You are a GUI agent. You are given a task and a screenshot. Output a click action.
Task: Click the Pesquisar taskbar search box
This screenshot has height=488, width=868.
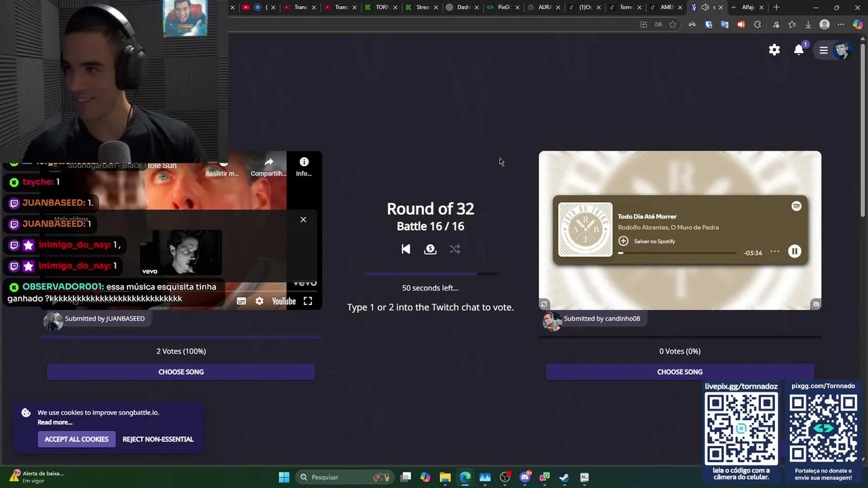pyautogui.click(x=346, y=477)
